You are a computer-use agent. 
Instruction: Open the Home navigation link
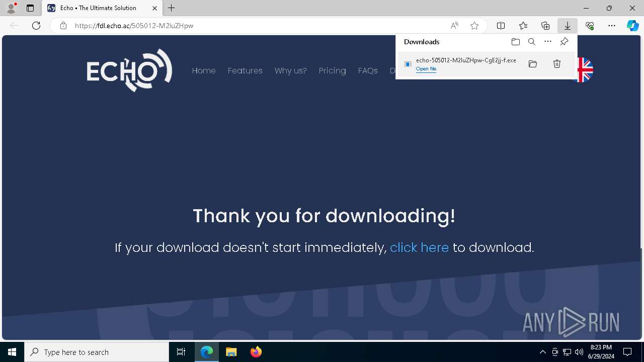click(204, 71)
